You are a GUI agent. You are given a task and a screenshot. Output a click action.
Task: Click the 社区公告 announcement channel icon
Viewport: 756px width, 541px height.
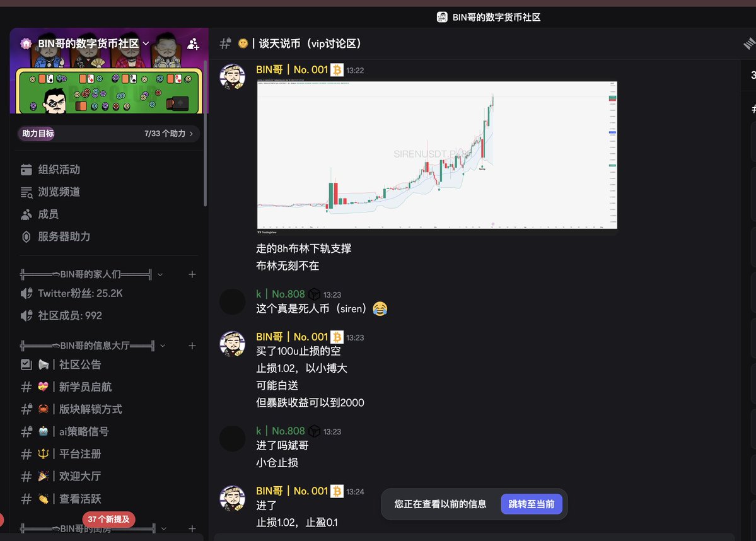tap(26, 364)
